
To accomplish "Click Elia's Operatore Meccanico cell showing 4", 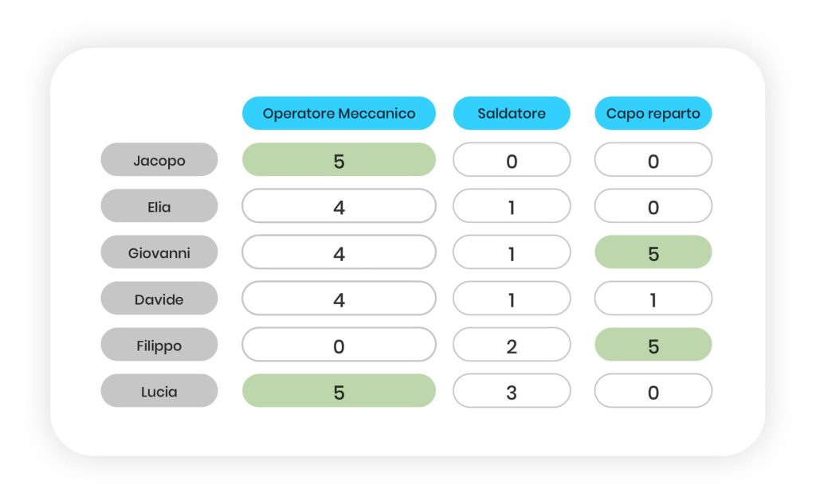I will point(339,206).
